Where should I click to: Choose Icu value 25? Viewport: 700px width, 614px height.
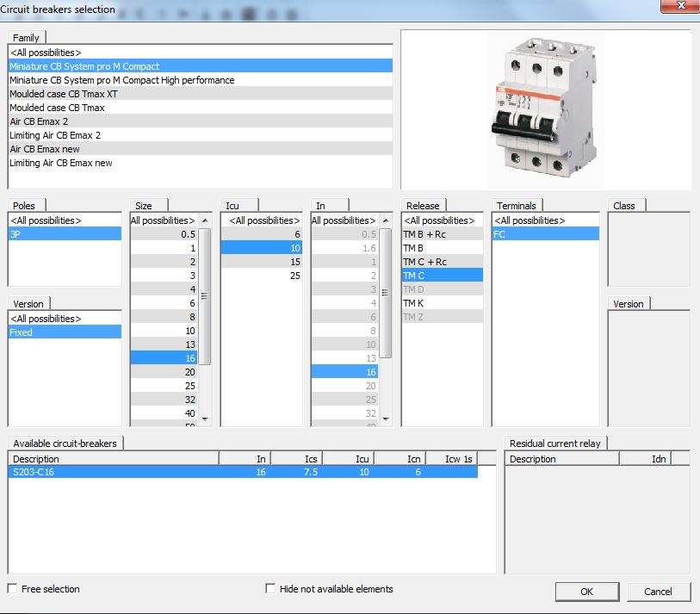[261, 276]
